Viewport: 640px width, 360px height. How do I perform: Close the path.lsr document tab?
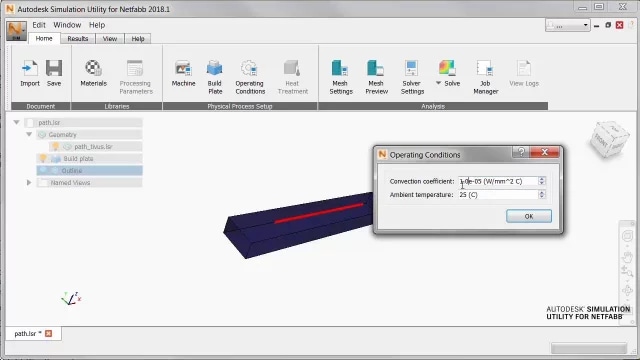pos(49,333)
